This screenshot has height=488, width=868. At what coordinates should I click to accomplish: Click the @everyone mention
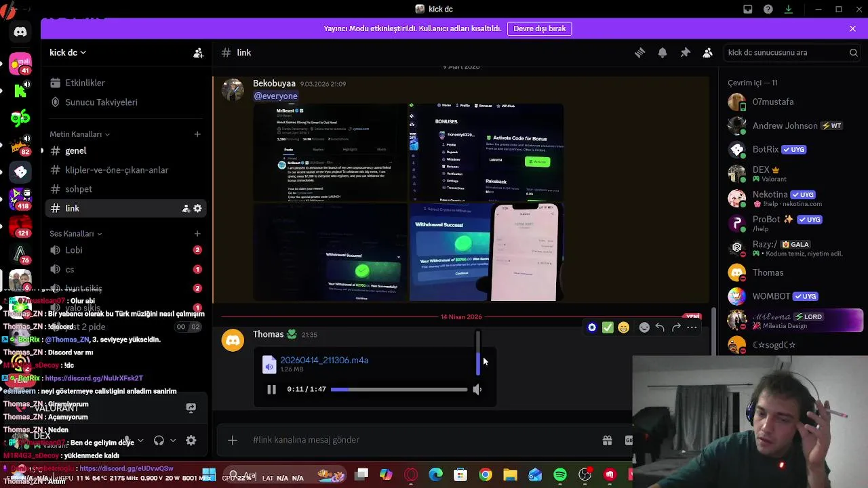[275, 96]
